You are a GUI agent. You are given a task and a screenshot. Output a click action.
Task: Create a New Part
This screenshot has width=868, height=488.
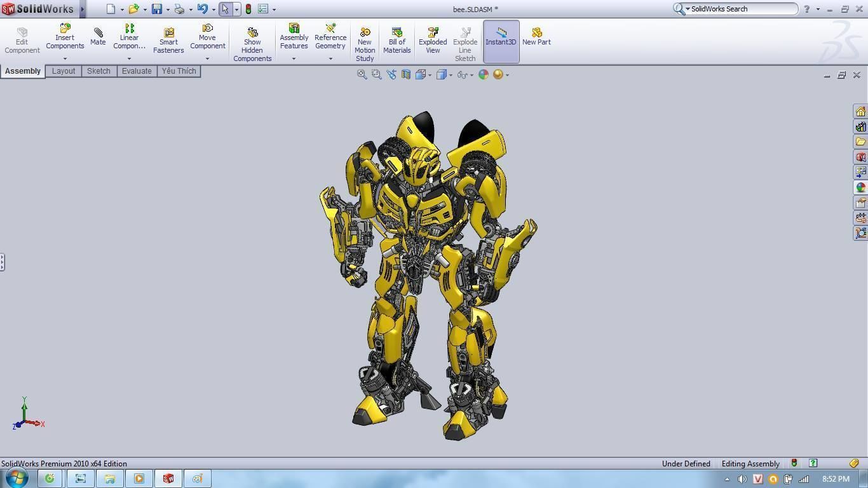tap(536, 37)
